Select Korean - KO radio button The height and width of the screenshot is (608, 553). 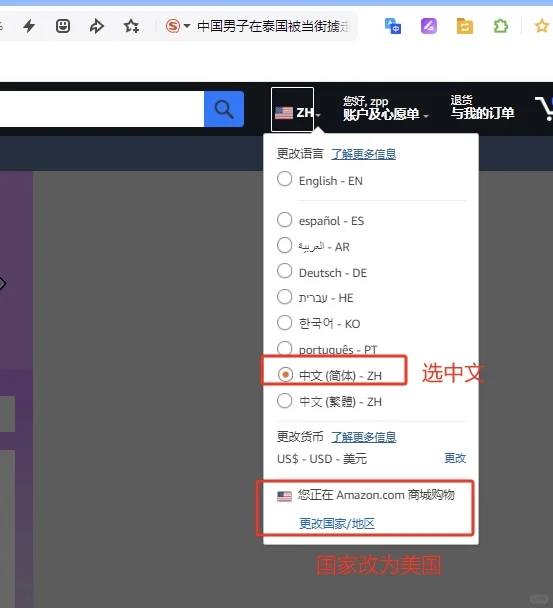pyautogui.click(x=285, y=322)
